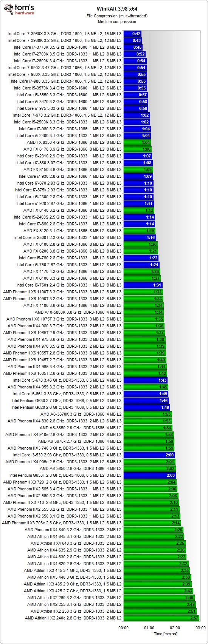Select the Intel Core i5-2500T 2.3 GHz label

[x=68, y=237]
